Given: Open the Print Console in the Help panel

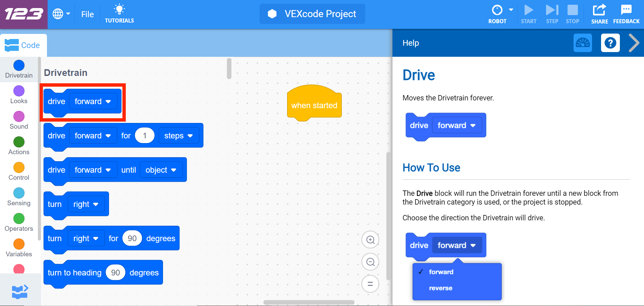Looking at the screenshot, I should 583,43.
